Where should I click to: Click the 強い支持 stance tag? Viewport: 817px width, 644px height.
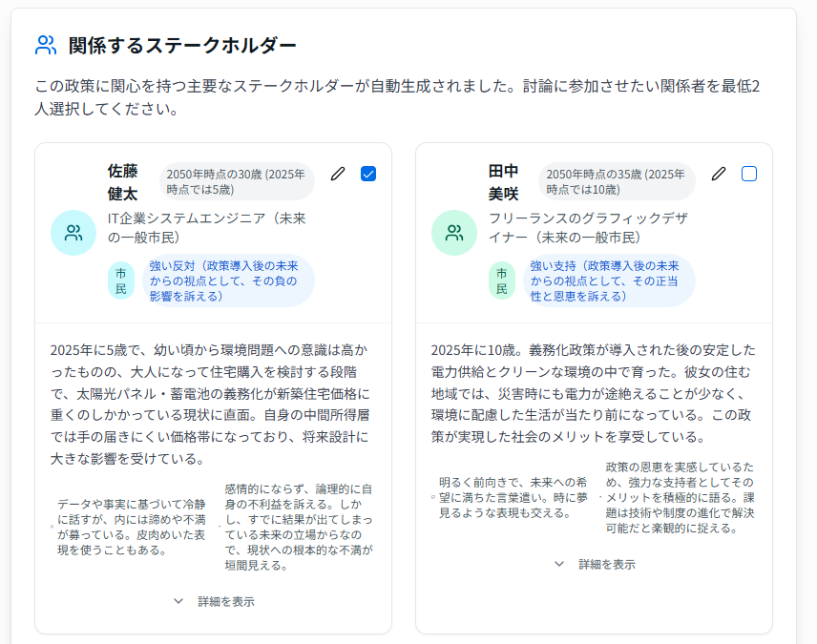pos(609,280)
